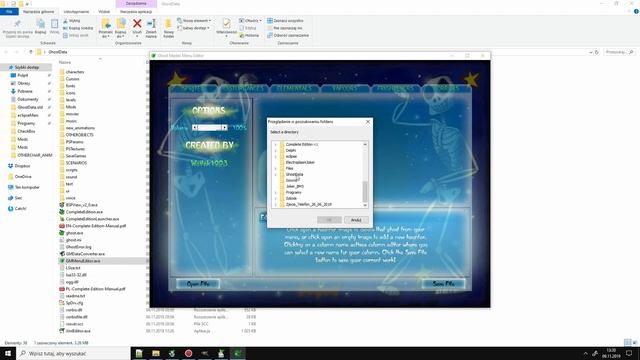Switch to Widok ribbon tab
The image size is (640, 360).
[104, 12]
